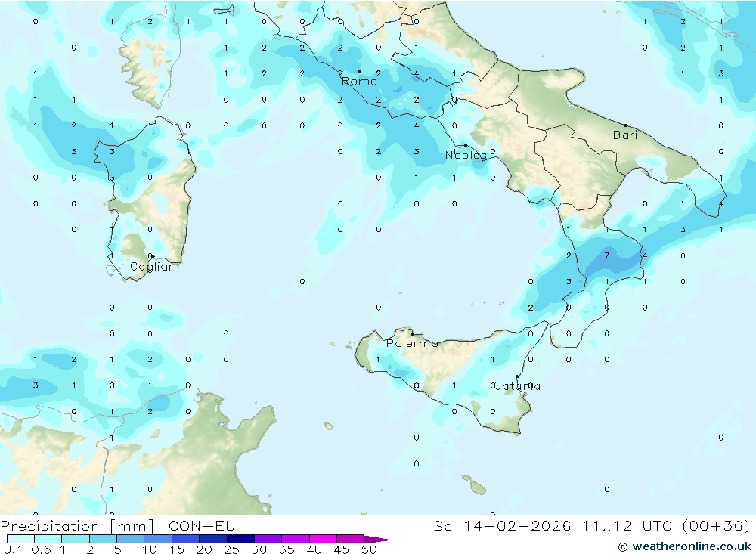This screenshot has height=554, width=756.
Task: Click the Palermo city label
Action: click(412, 343)
